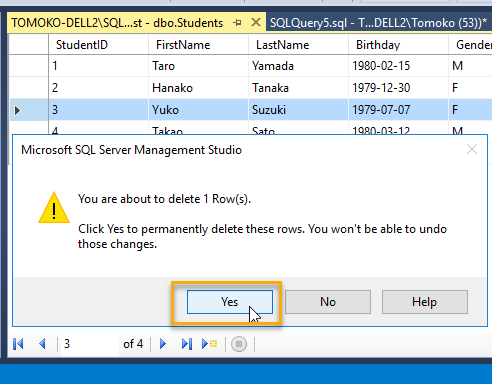Open the SQLQuery5.sql tab
This screenshot has height=384, width=492.
(x=378, y=23)
